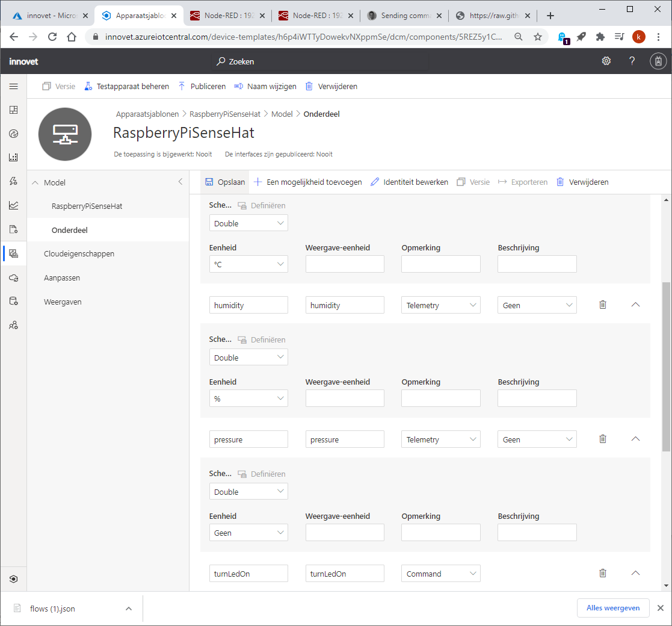Open the pressure schema Double dropdown
The height and width of the screenshot is (626, 672).
[248, 491]
